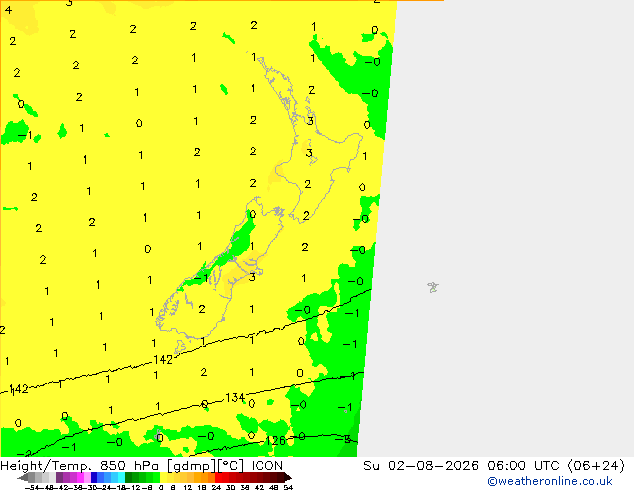This screenshot has width=634, height=490.
Task: Click the Chatham Islands outline icon
Action: 433,287
